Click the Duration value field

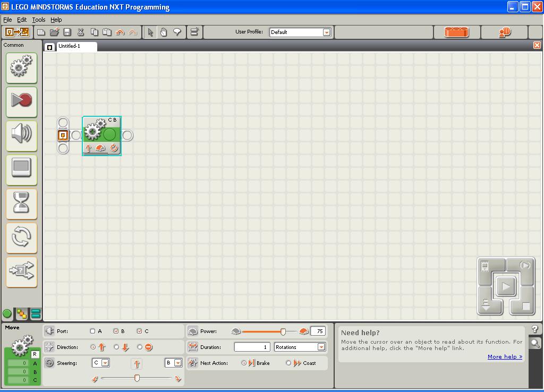(252, 347)
